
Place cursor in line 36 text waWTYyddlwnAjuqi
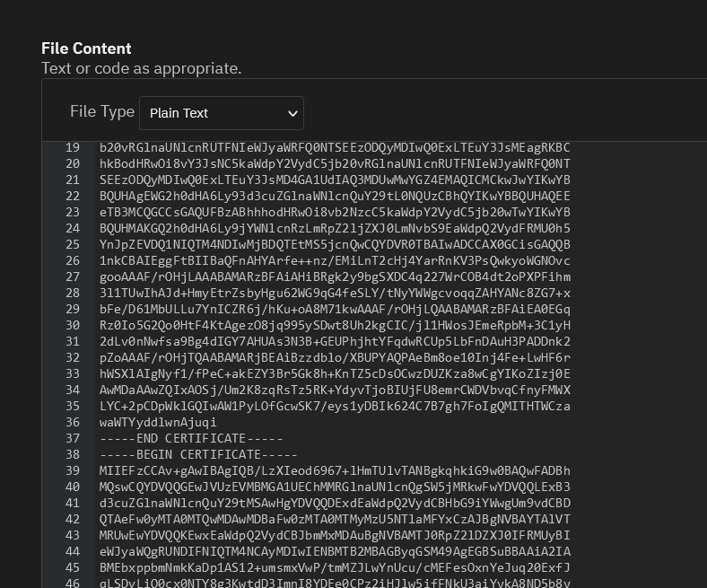(158, 422)
